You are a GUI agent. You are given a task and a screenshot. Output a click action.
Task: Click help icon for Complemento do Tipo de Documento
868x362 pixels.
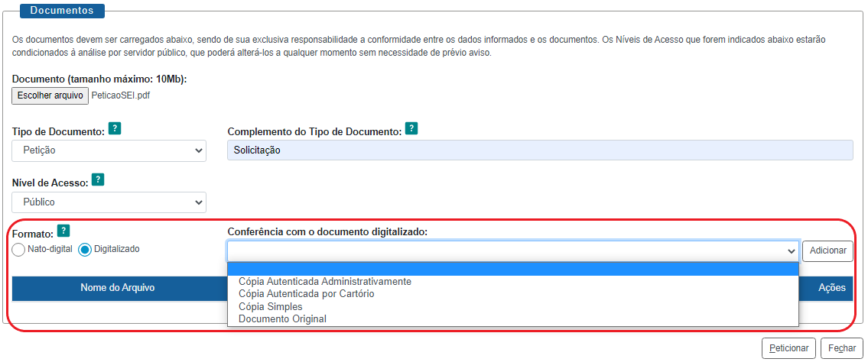tap(411, 128)
